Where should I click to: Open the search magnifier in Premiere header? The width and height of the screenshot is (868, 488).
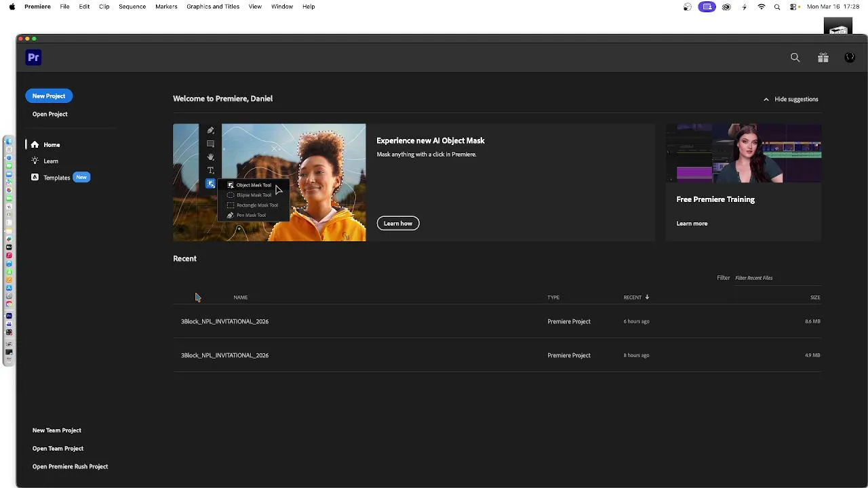(795, 58)
